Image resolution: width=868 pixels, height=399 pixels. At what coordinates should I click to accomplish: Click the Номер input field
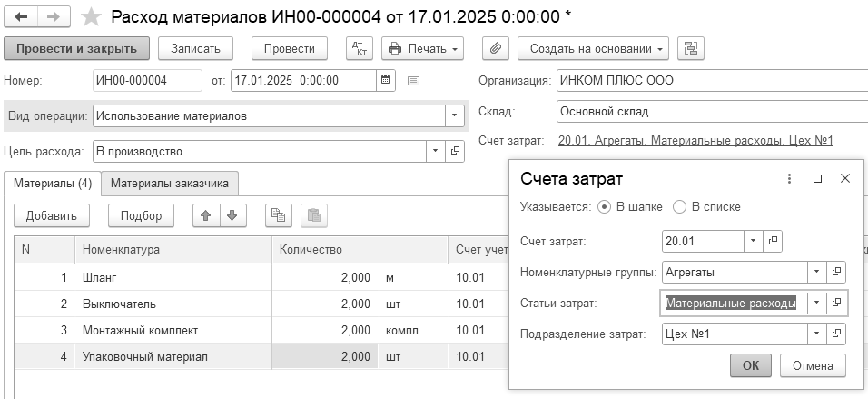pos(147,80)
